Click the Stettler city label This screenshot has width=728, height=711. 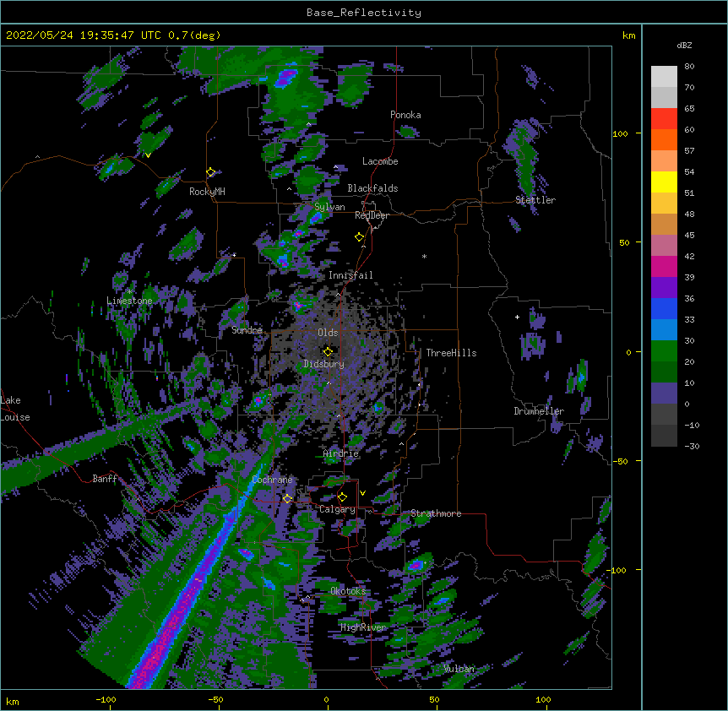[x=535, y=200]
